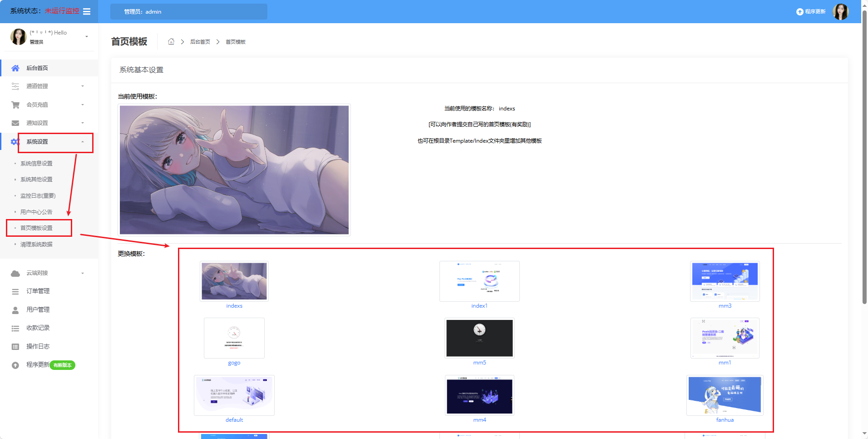Image resolution: width=868 pixels, height=439 pixels.
Task: Click 程序更新 text in top header
Action: coord(815,12)
